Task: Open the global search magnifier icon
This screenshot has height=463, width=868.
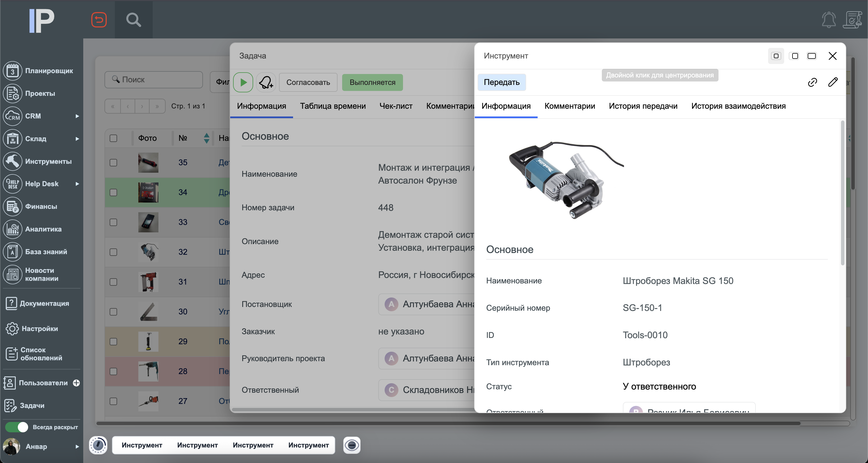Action: pos(133,20)
